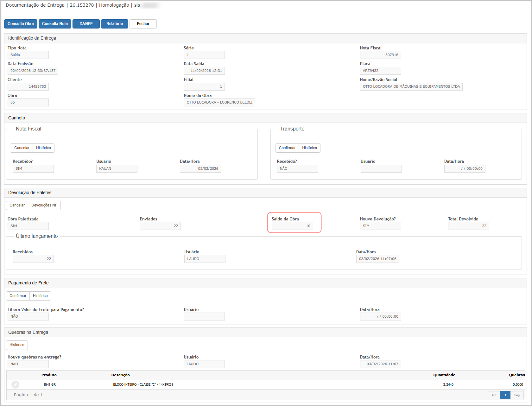The image size is (532, 406).
Task: Close the page with the Fechar button
Action: click(143, 24)
